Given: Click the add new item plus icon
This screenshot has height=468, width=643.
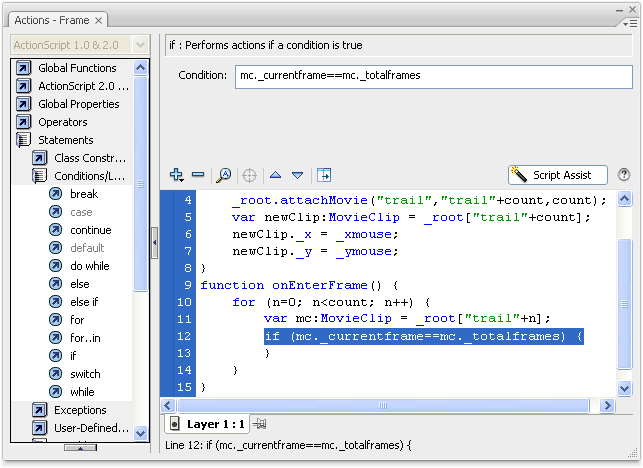Looking at the screenshot, I should click(177, 175).
